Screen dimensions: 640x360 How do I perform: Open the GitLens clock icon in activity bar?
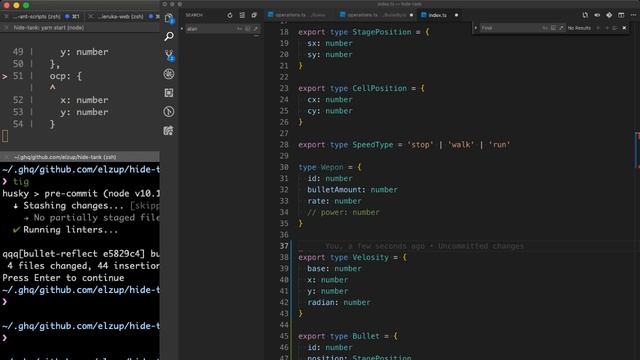[x=169, y=111]
